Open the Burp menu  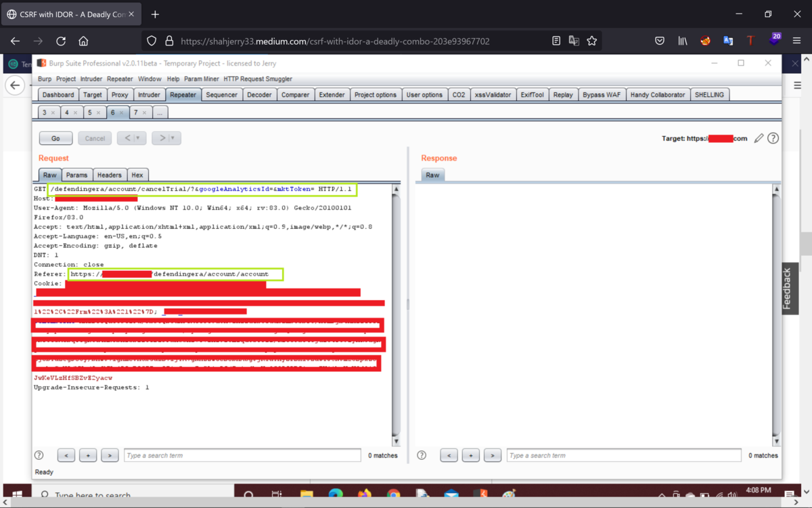[45, 79]
